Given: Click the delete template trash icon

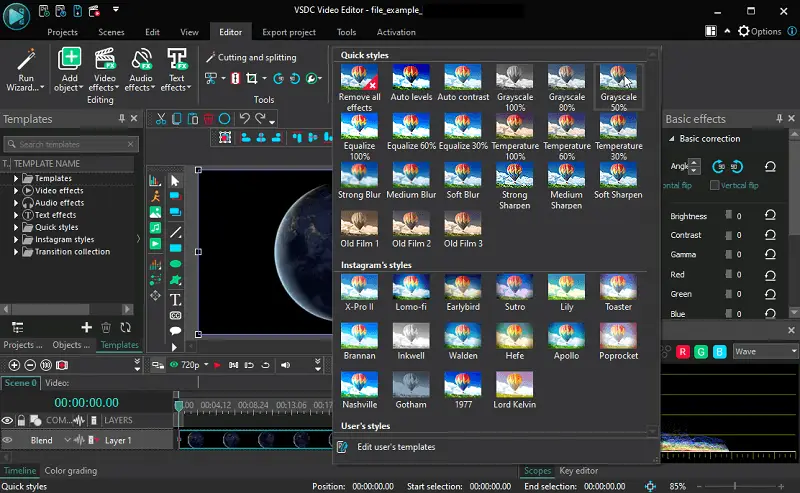Looking at the screenshot, I should [x=106, y=327].
